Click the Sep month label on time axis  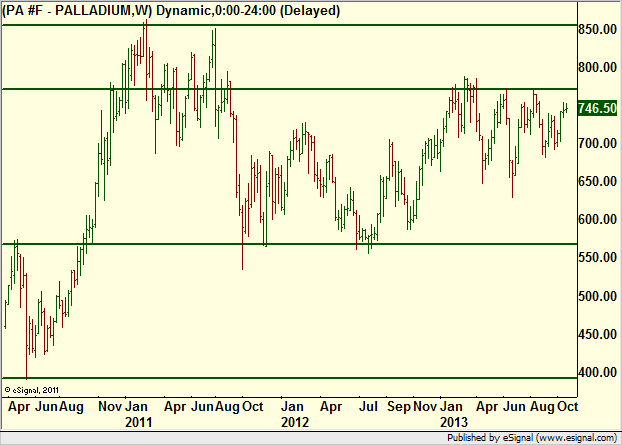point(399,407)
